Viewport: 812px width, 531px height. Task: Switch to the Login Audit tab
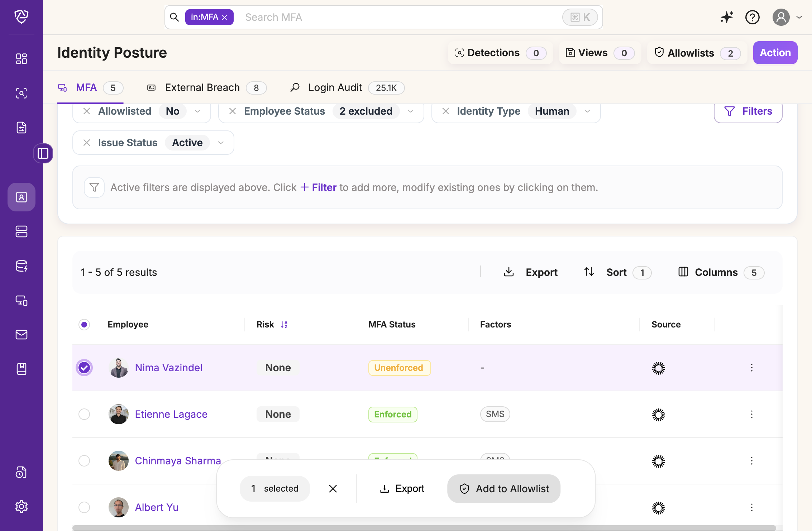tap(335, 88)
